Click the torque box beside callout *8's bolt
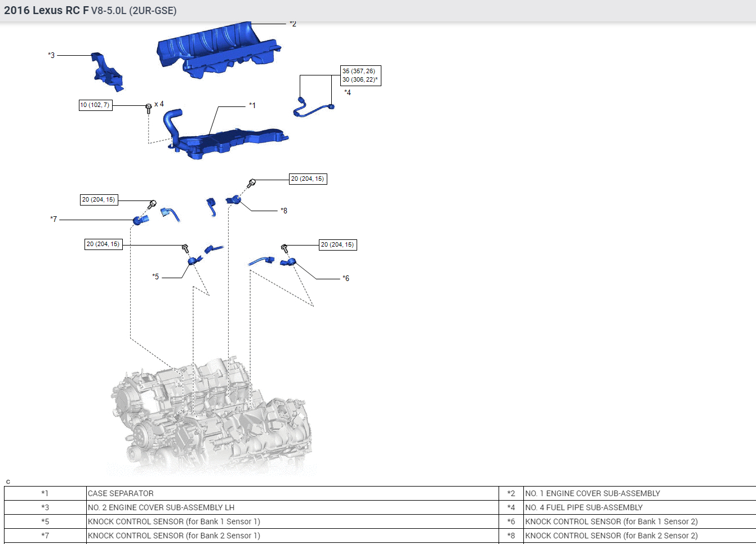The height and width of the screenshot is (544, 756). (x=308, y=179)
